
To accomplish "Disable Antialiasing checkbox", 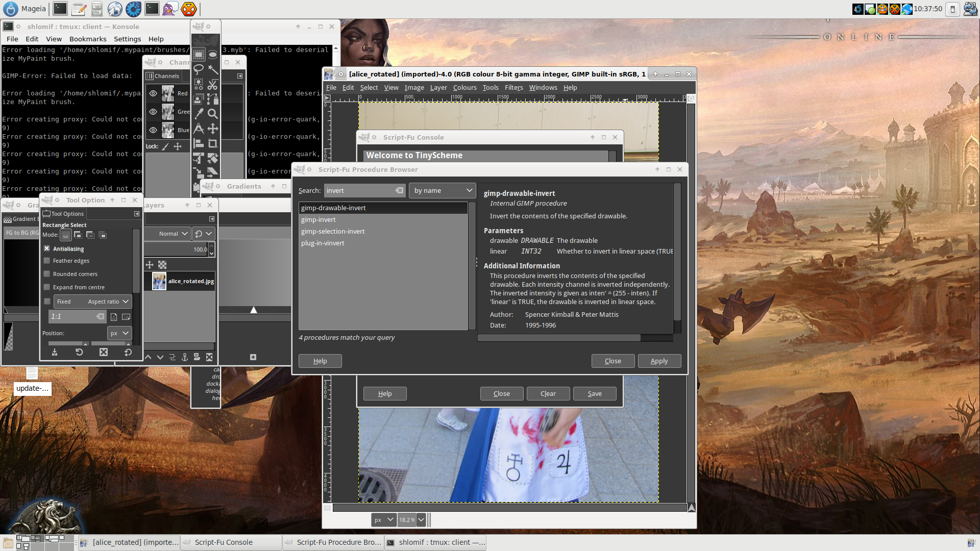I will pos(47,248).
